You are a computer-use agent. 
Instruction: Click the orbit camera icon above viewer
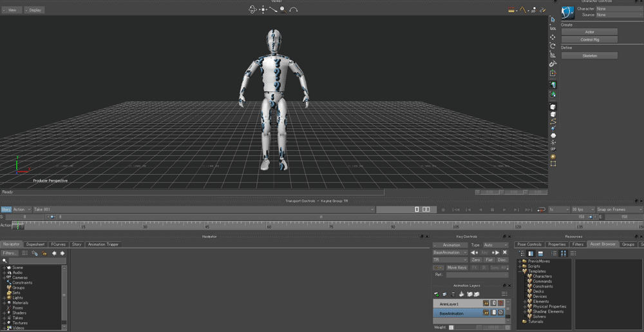252,9
